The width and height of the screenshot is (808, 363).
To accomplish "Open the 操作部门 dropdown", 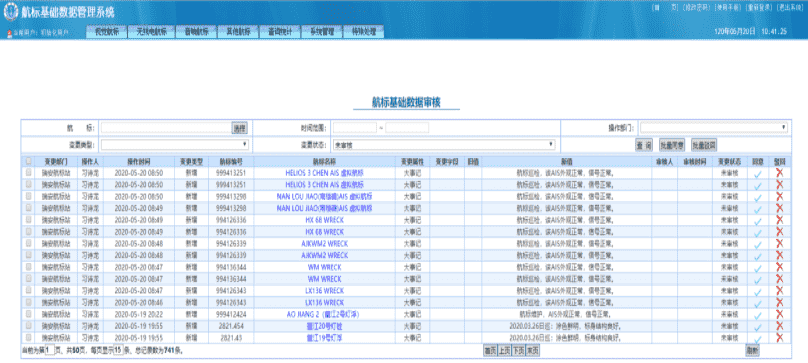I will pyautogui.click(x=714, y=127).
